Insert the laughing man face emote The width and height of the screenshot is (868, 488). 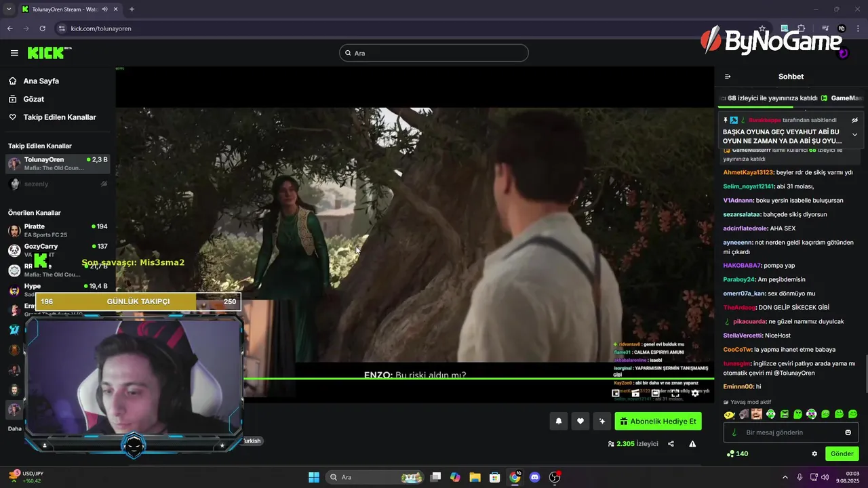[x=757, y=414]
